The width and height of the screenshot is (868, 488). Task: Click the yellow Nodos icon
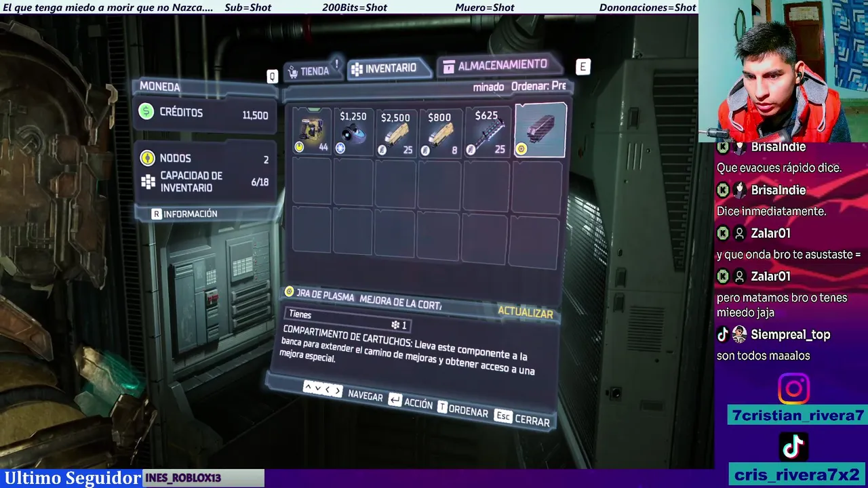[147, 158]
